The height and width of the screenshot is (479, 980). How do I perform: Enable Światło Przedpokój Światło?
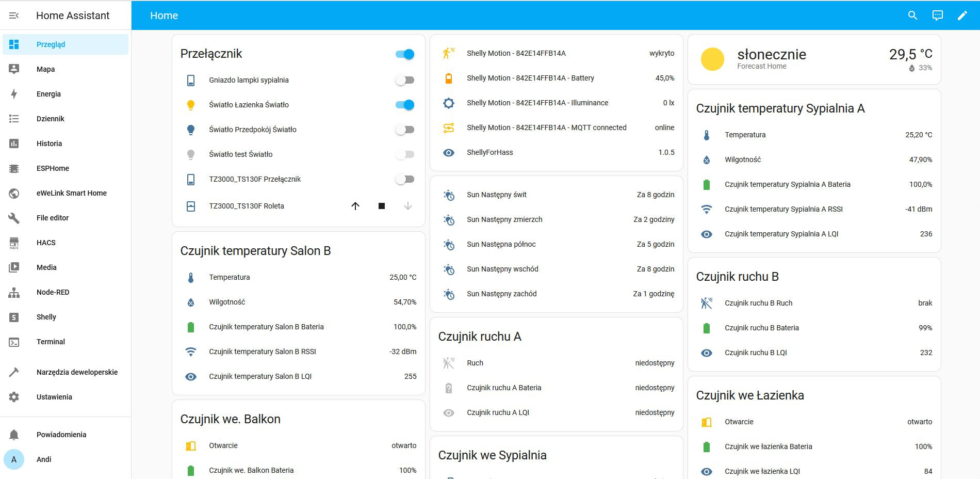coord(405,129)
